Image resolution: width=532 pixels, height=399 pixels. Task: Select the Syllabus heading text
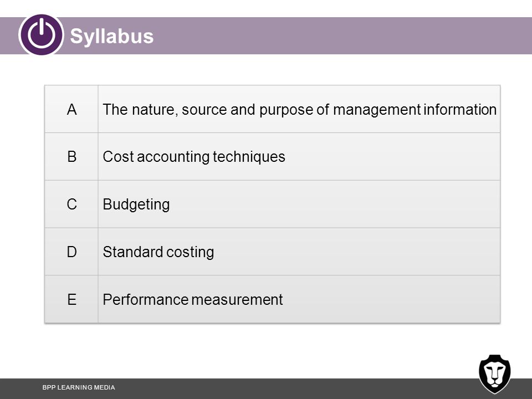[x=111, y=37]
